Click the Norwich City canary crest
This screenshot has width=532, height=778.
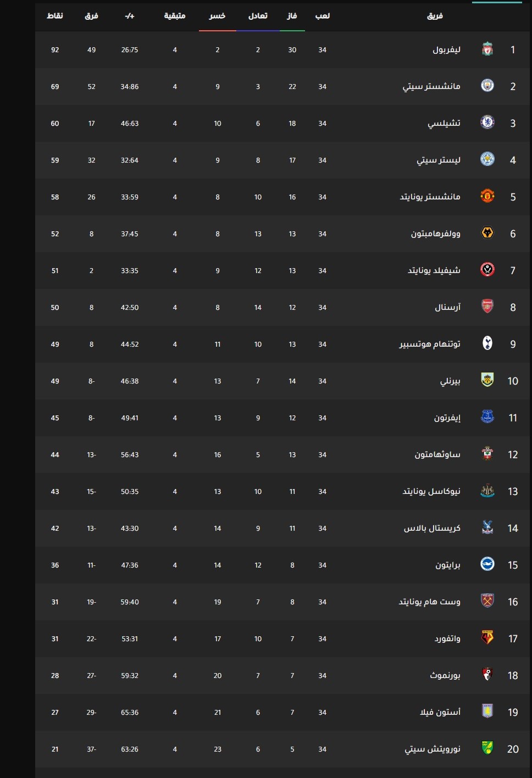(487, 748)
